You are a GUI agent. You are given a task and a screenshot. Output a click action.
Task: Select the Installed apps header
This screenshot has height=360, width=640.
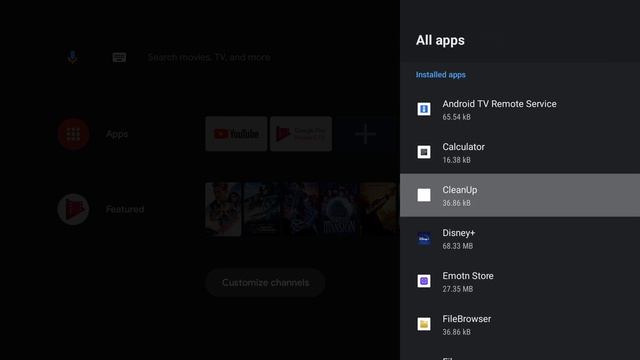[x=440, y=75]
